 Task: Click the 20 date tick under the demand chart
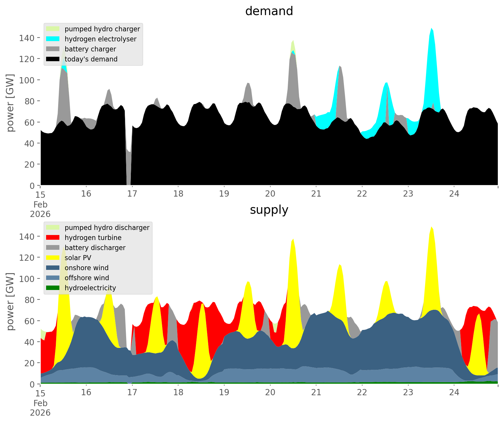pyautogui.click(x=270, y=194)
